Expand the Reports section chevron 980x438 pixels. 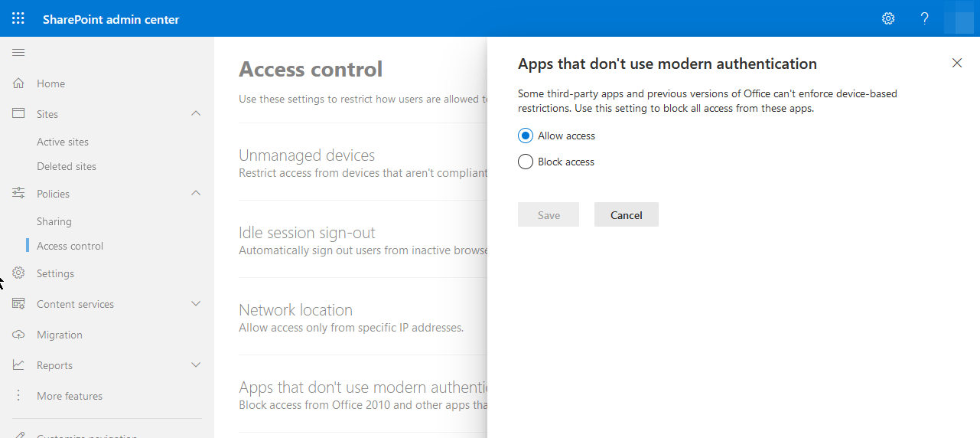click(196, 365)
